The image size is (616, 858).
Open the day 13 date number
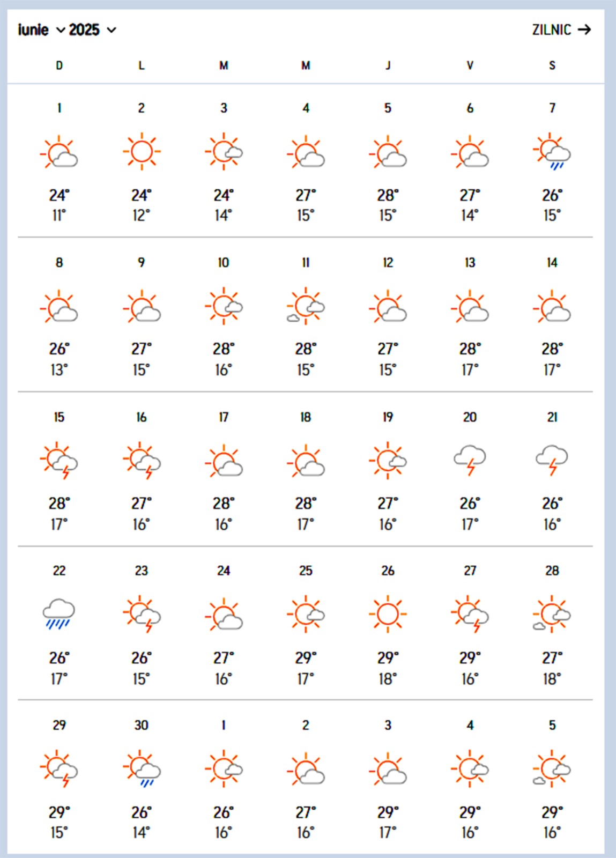[x=470, y=263]
